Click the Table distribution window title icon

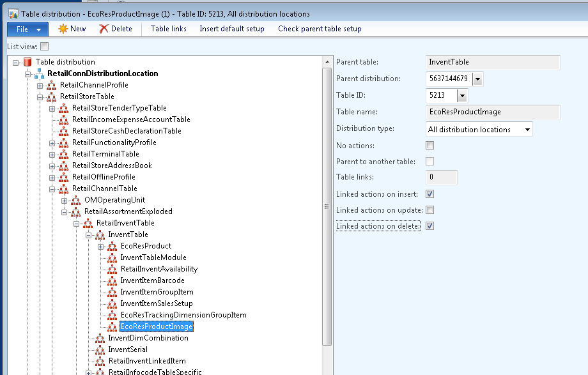[x=13, y=14]
